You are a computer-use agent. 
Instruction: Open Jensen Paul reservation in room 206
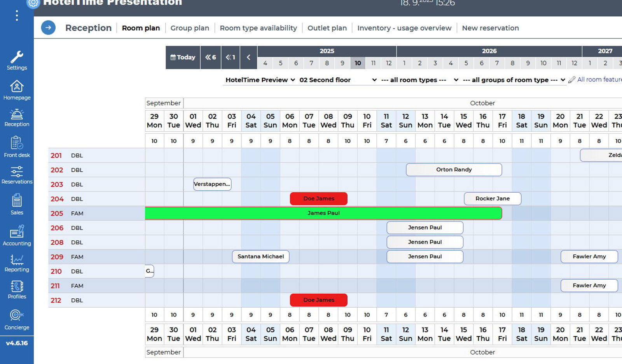(x=425, y=228)
